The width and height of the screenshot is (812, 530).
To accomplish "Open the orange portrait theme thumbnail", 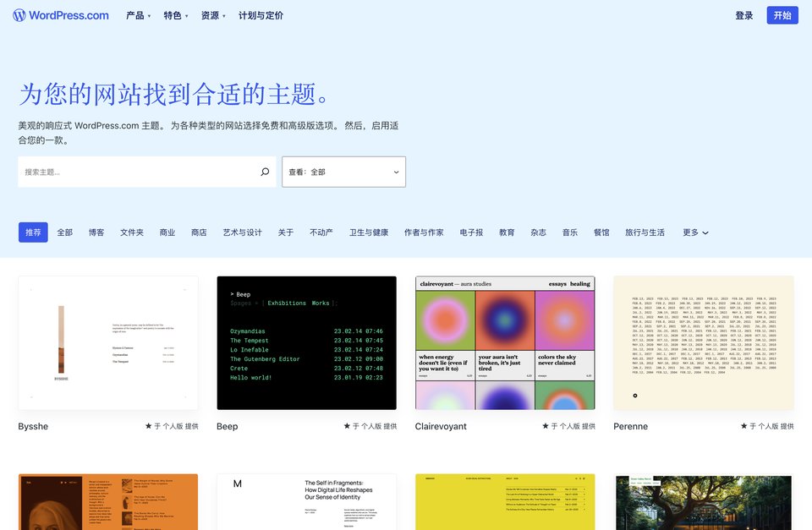I will click(x=108, y=501).
